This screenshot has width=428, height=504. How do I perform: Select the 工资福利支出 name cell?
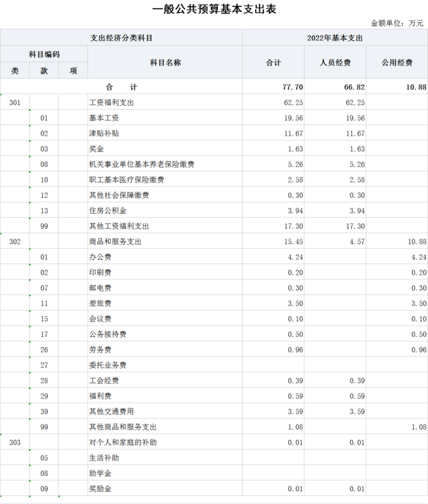(x=111, y=102)
